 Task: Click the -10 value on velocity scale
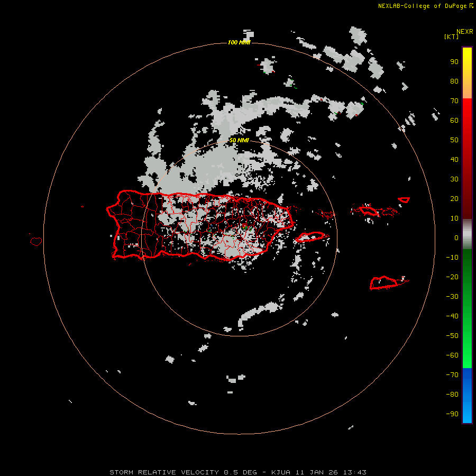point(452,258)
